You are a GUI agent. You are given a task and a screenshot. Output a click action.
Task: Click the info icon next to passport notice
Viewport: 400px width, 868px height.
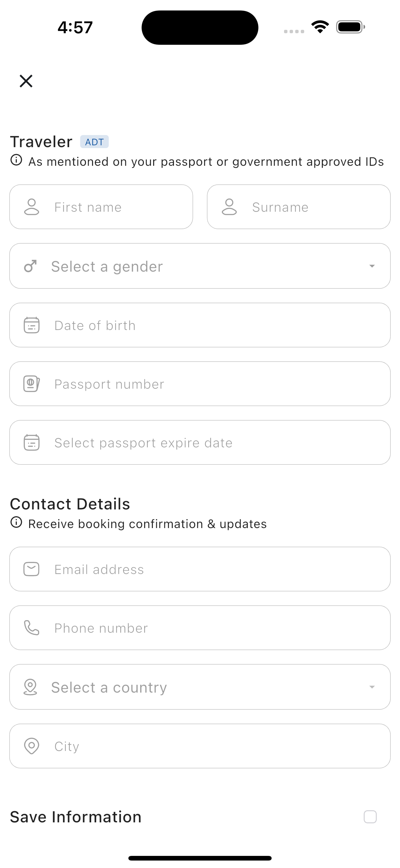(16, 160)
